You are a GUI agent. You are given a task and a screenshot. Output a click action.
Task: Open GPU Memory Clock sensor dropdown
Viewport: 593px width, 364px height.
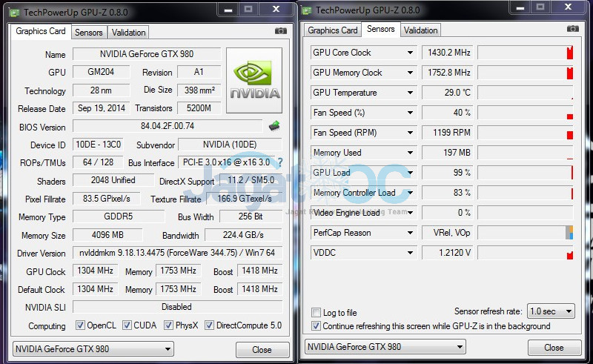[410, 73]
